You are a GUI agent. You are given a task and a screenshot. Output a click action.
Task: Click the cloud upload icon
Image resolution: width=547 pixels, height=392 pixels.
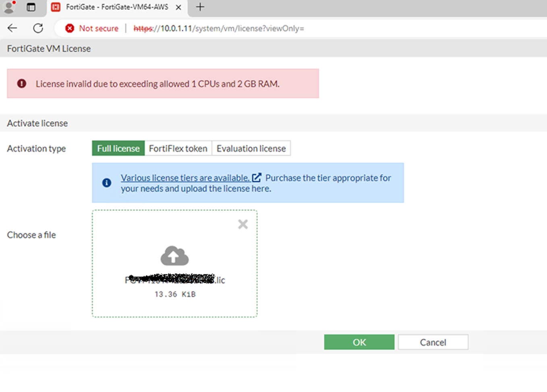pos(174,255)
